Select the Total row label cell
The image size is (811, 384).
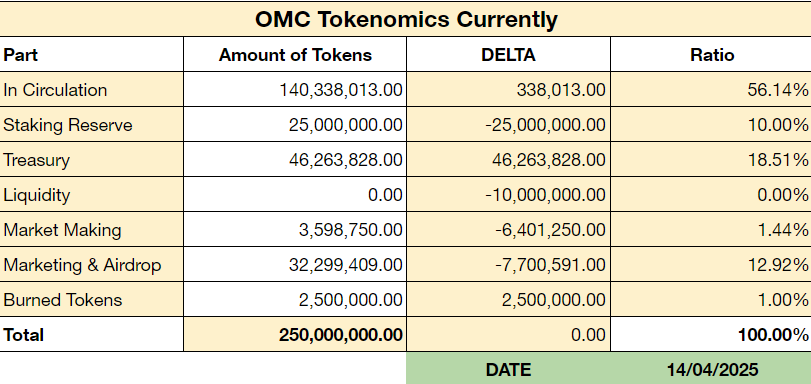[92, 335]
